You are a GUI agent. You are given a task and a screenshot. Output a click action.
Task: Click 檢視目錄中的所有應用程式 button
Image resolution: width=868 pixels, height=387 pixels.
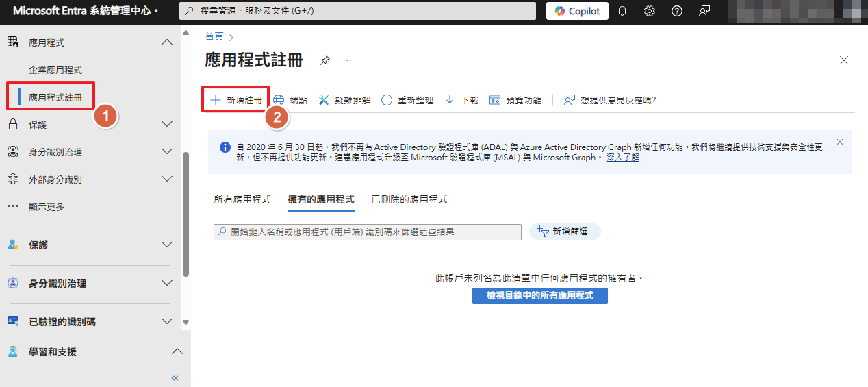(x=539, y=295)
